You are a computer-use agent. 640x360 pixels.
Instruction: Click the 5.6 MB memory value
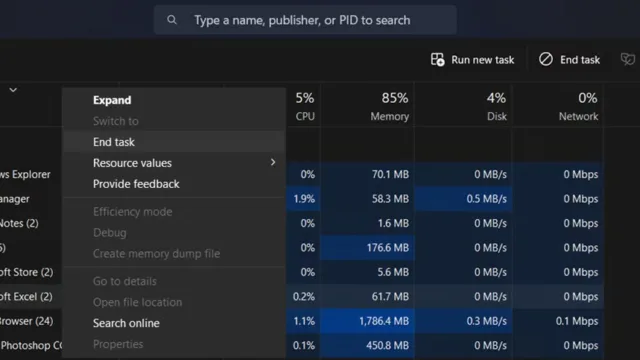click(x=393, y=272)
